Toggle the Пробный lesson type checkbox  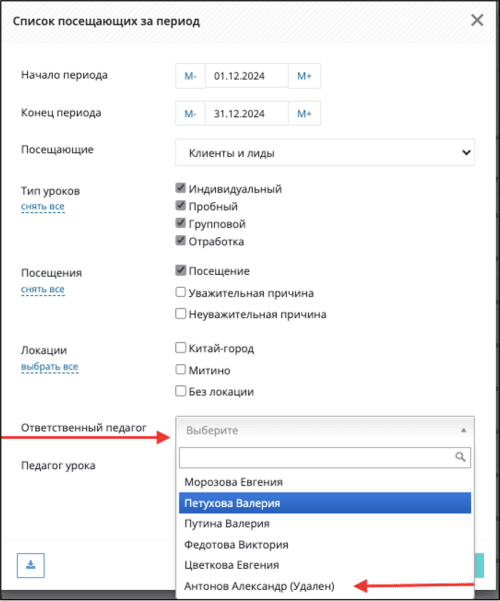[181, 205]
